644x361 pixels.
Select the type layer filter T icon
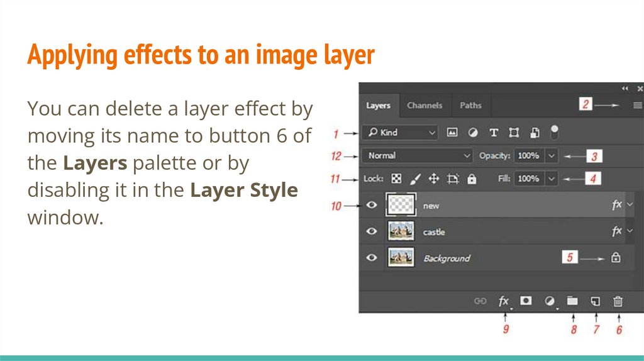(494, 133)
